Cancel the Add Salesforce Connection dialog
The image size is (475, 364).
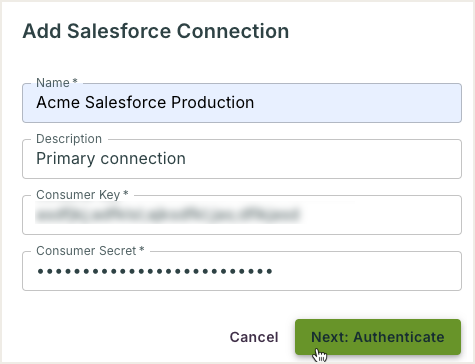point(254,337)
